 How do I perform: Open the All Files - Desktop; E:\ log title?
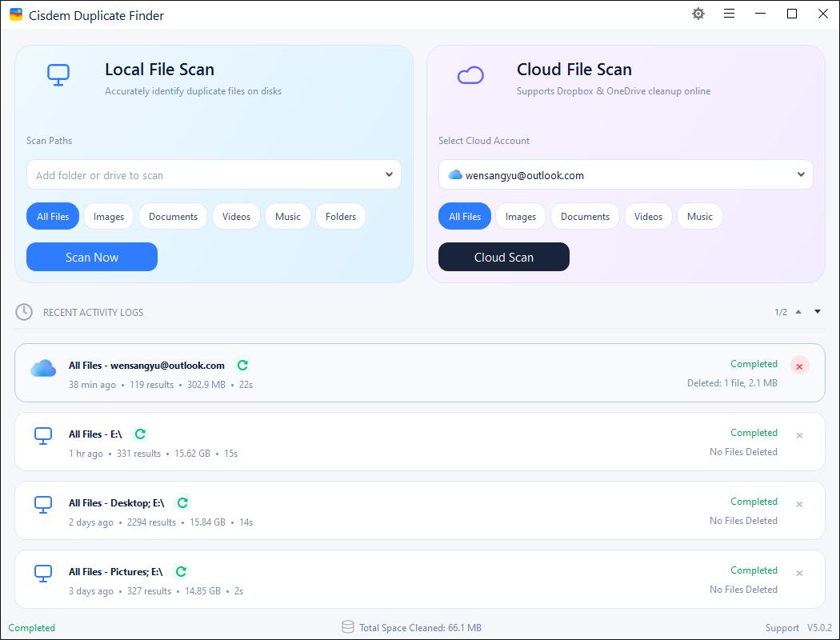[x=116, y=503]
